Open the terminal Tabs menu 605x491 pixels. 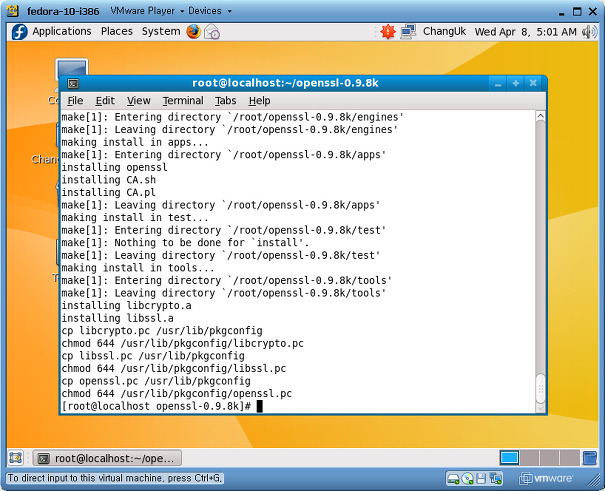[225, 101]
